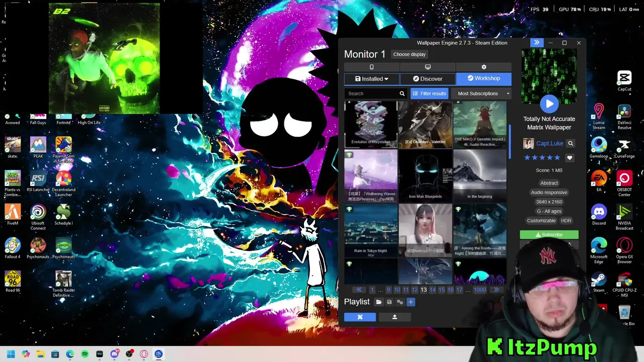Open the wallpaper editor tools button
644x362 pixels.
[x=360, y=317]
